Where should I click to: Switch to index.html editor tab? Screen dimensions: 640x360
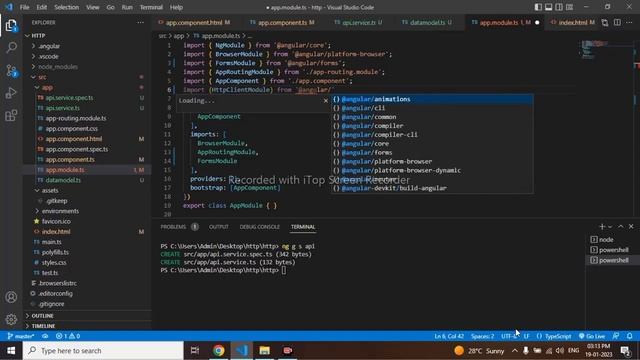point(572,22)
